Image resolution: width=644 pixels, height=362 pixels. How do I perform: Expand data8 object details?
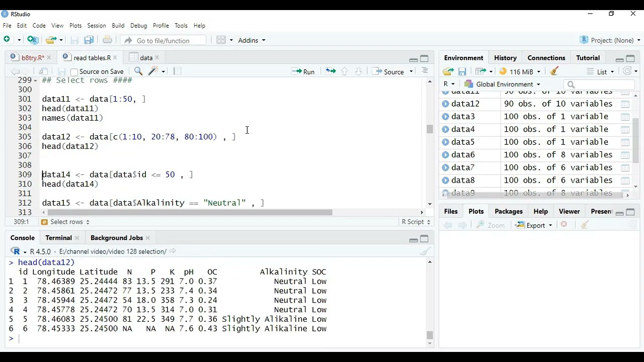pyautogui.click(x=445, y=180)
